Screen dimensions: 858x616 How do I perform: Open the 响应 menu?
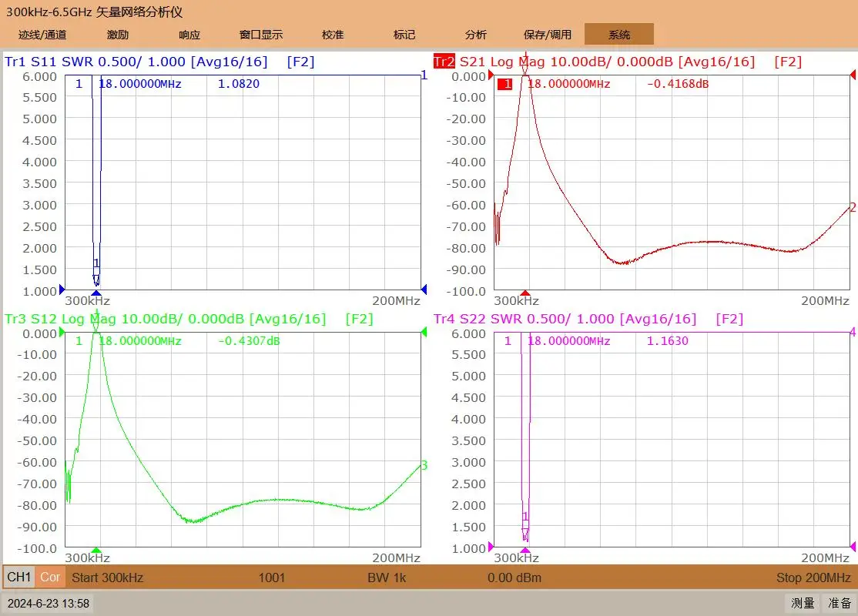tap(189, 35)
